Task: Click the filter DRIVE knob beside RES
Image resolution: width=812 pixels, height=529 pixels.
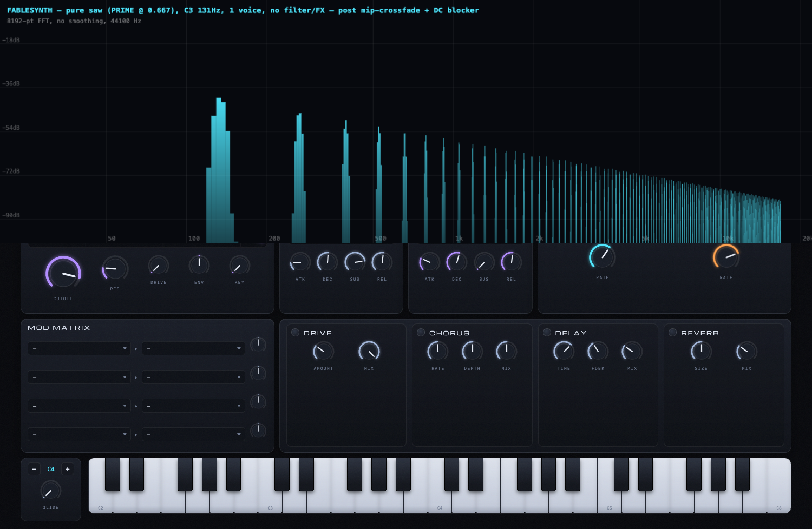Action: coord(159,266)
